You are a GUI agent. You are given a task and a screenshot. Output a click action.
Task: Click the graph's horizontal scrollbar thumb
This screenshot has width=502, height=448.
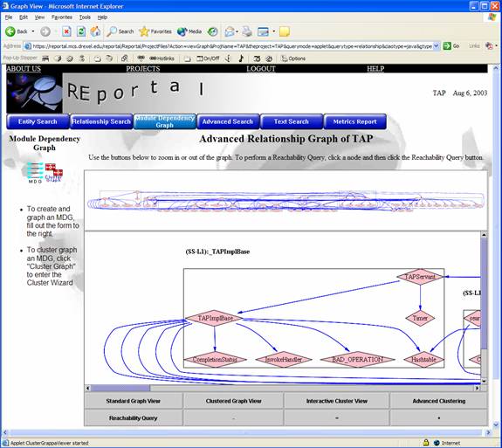pyautogui.click(x=120, y=388)
